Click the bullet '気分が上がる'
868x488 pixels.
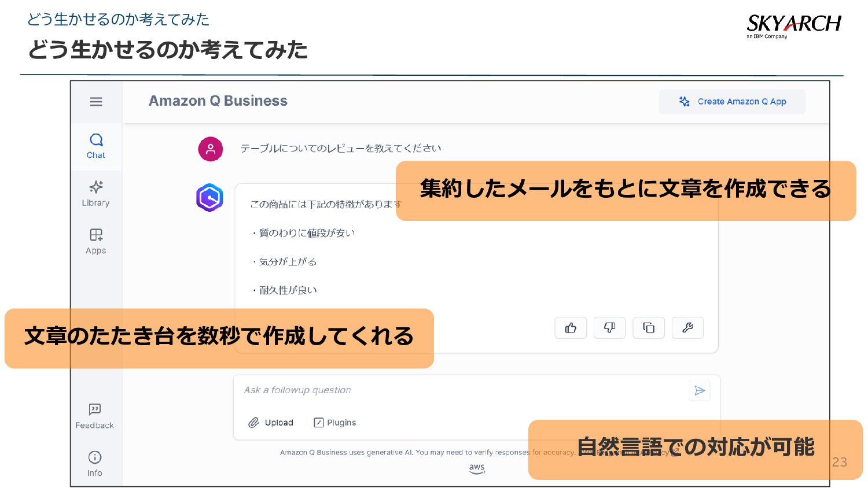point(284,262)
